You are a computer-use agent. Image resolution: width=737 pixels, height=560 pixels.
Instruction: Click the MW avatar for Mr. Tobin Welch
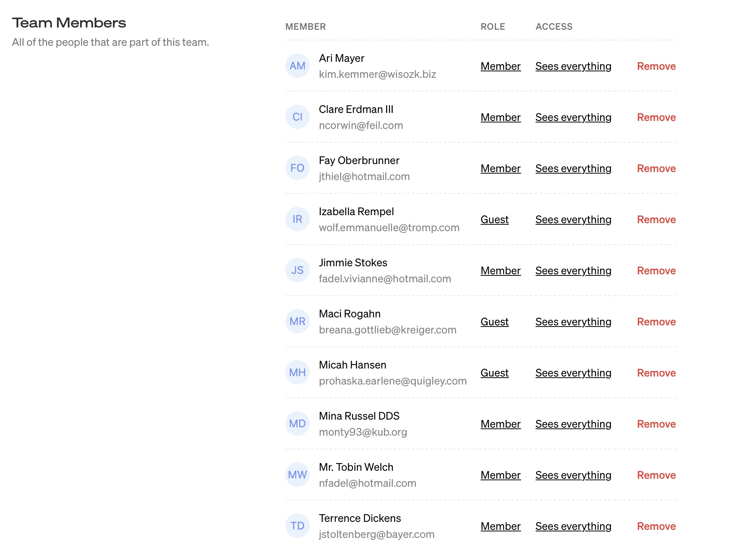pos(297,475)
